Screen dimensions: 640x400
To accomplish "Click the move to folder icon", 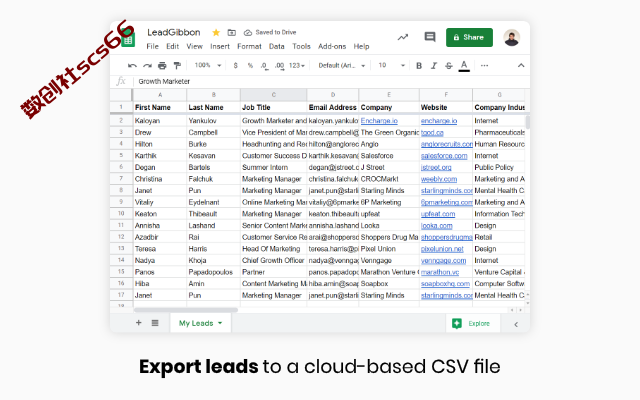I will [x=231, y=32].
